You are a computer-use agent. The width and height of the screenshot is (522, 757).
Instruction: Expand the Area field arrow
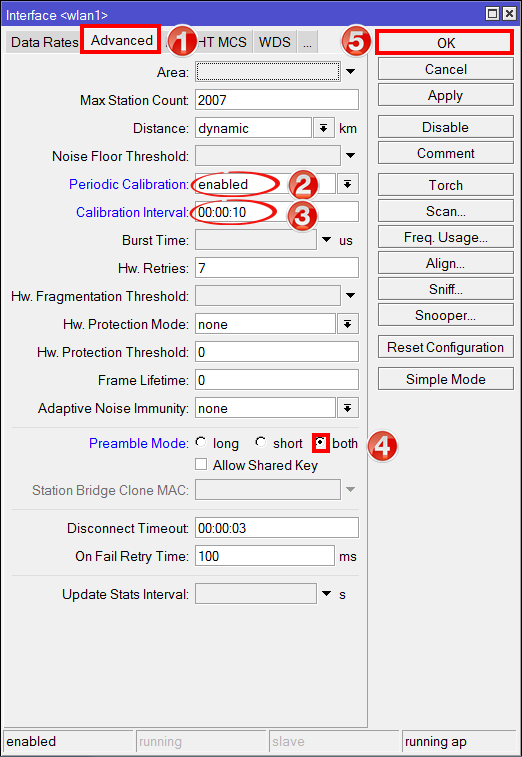click(x=351, y=72)
